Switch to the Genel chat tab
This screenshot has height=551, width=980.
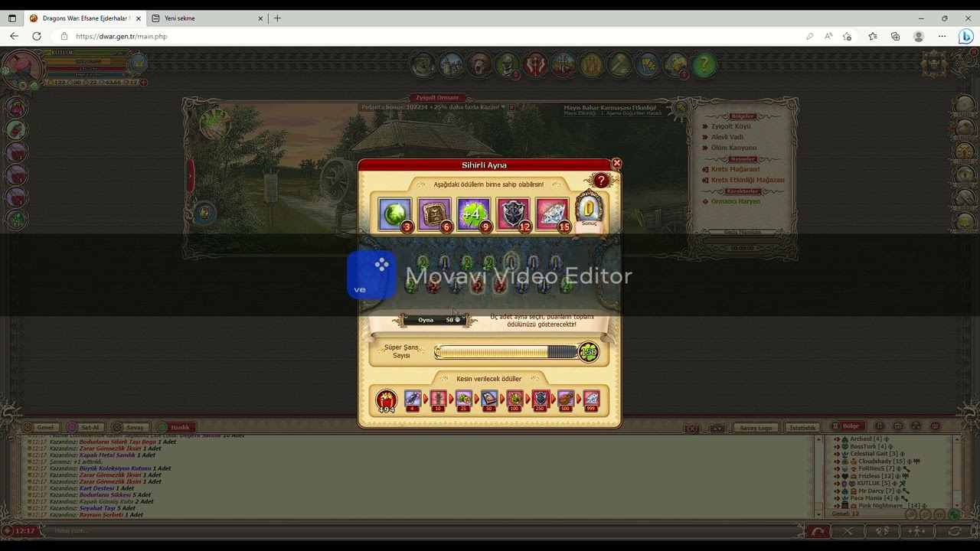click(x=40, y=428)
